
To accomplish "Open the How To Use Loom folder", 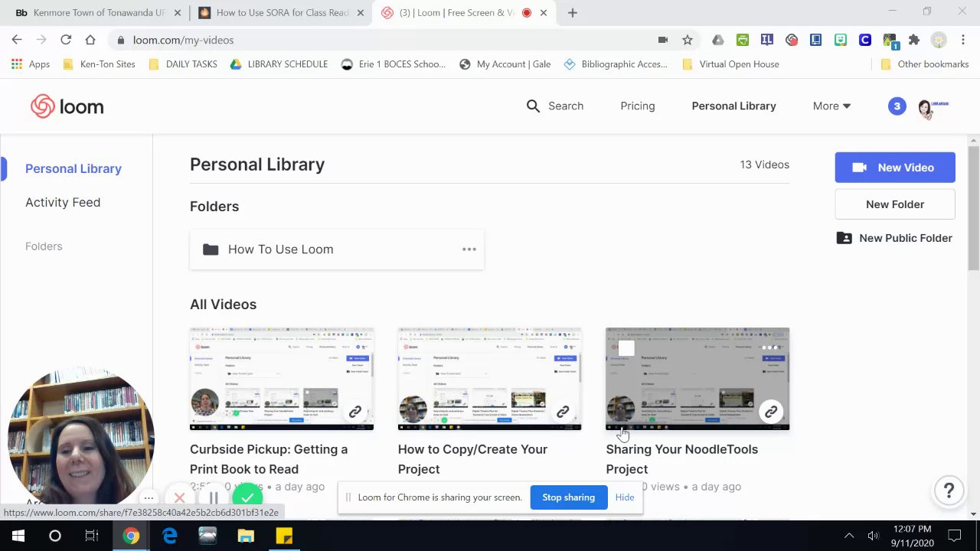I will [x=337, y=249].
